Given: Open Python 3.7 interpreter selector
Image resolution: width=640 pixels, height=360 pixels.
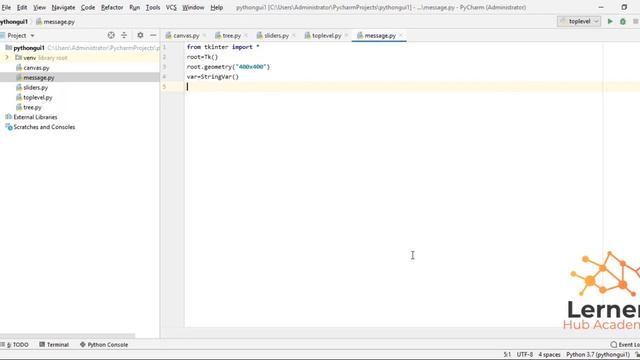Looking at the screenshot, I should pyautogui.click(x=598, y=354).
